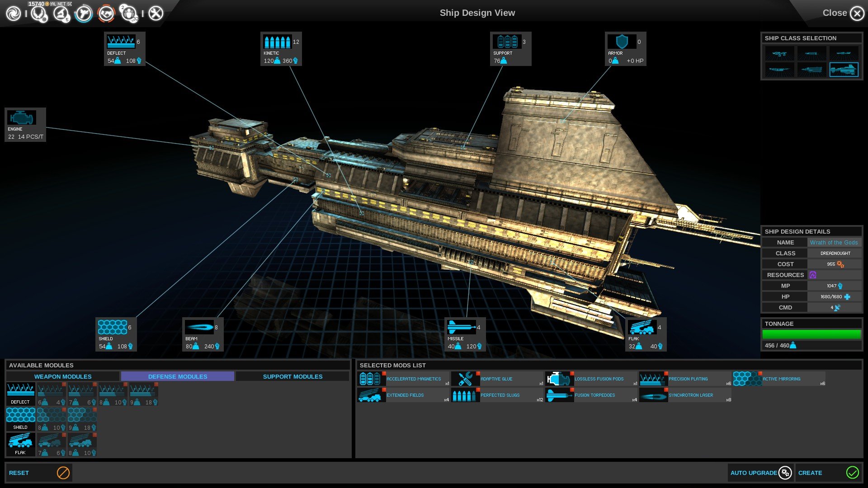The width and height of the screenshot is (868, 488).
Task: Open the research microscope icon
Action: tap(61, 14)
